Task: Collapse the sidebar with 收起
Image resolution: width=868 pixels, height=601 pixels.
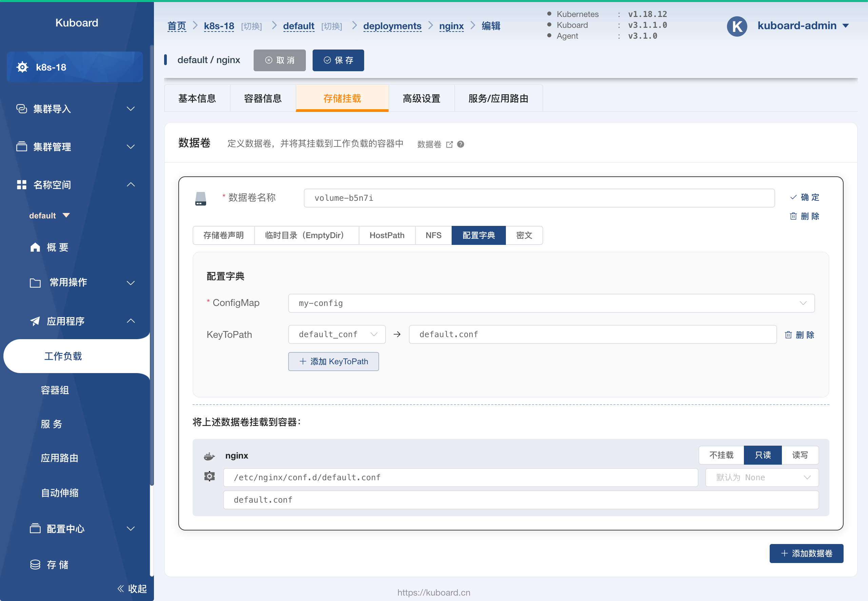Action: (132, 588)
